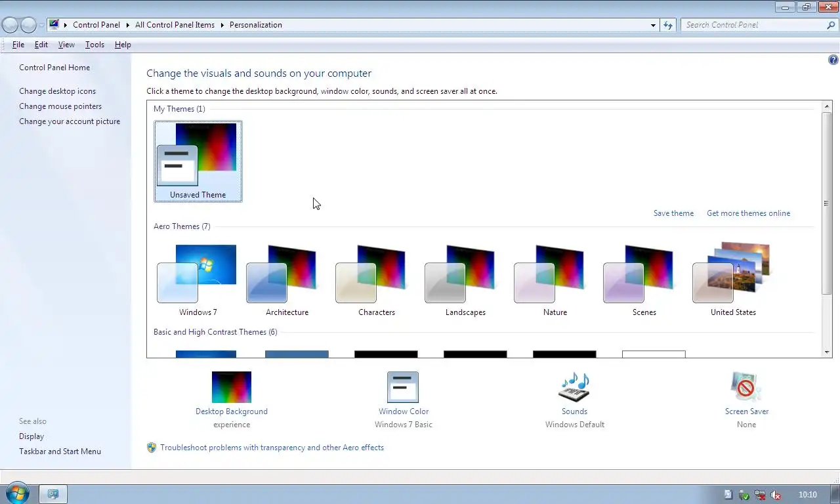This screenshot has height=504, width=840.
Task: Click the Help question mark icon
Action: coord(833,60)
